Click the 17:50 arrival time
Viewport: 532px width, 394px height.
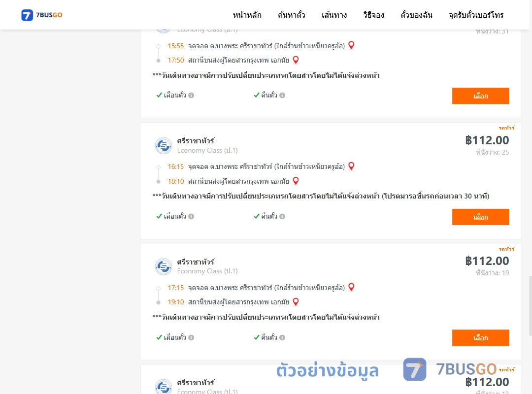[176, 61]
